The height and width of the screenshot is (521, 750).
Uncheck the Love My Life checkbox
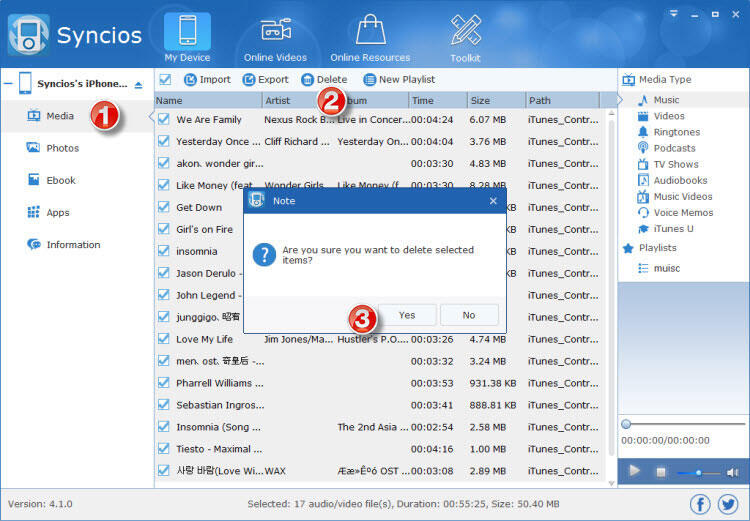164,339
